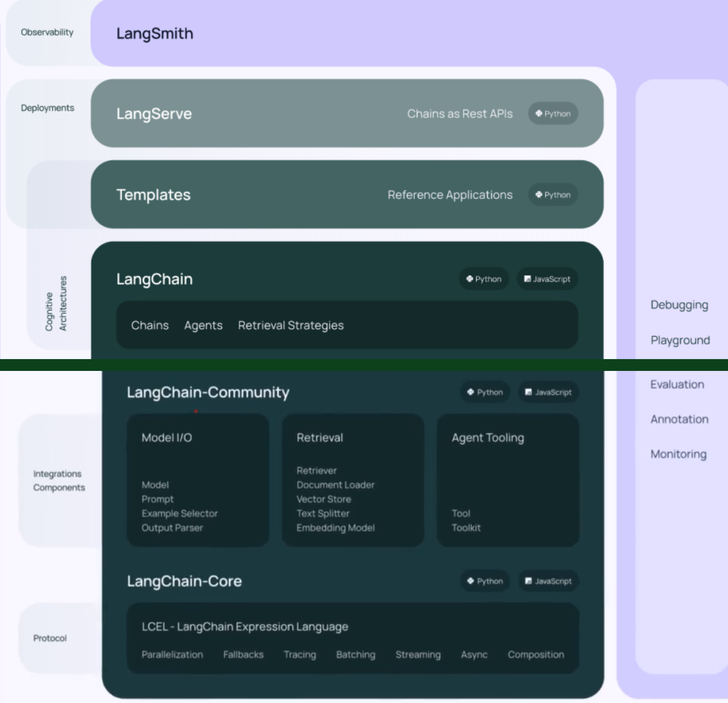Select 'Chains' in the LangChain box
Viewport: 728px width, 703px height.
tap(150, 325)
